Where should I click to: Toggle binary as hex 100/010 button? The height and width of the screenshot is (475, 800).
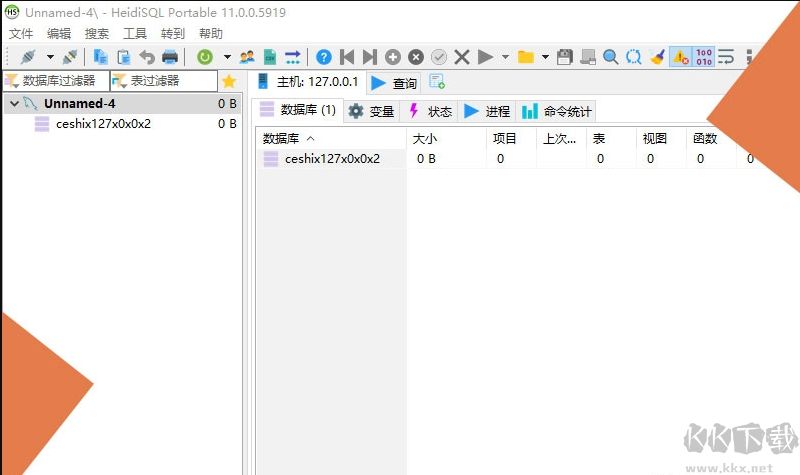(704, 57)
